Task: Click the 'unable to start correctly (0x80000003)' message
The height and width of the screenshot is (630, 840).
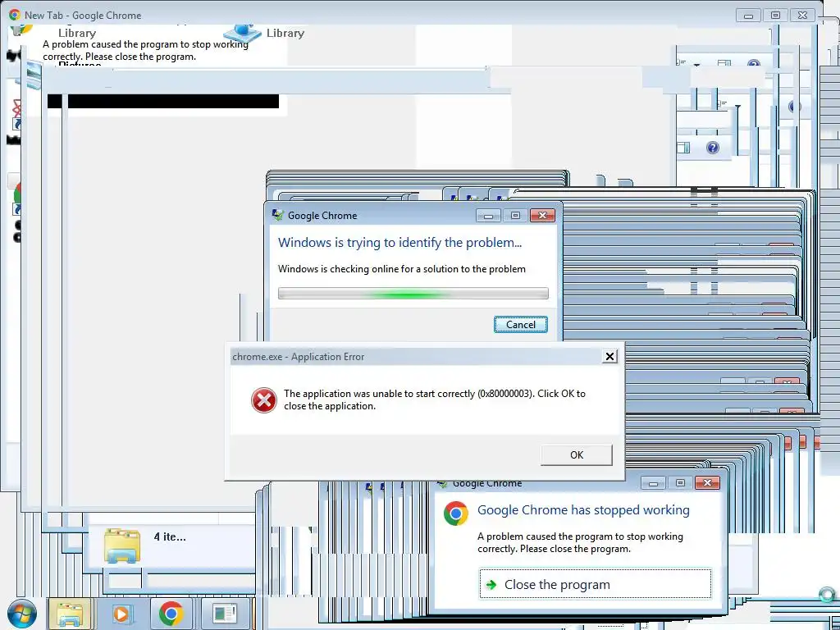Action: [x=435, y=399]
